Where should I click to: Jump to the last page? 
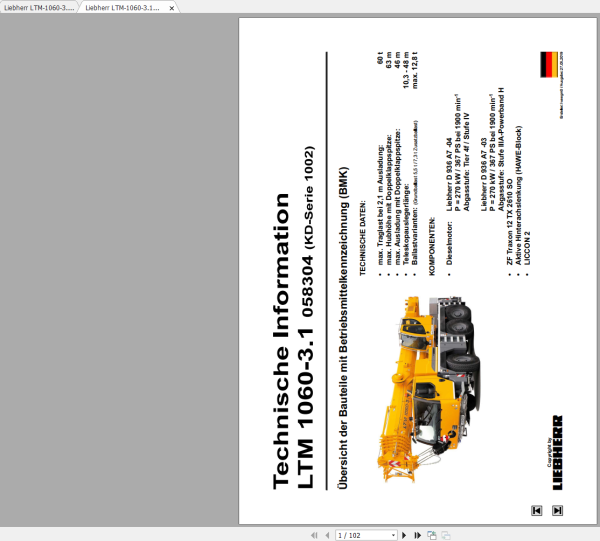(x=417, y=535)
